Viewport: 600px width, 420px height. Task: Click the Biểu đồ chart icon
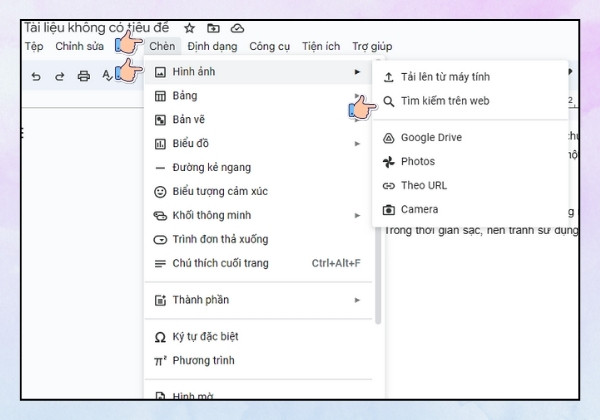click(x=160, y=144)
